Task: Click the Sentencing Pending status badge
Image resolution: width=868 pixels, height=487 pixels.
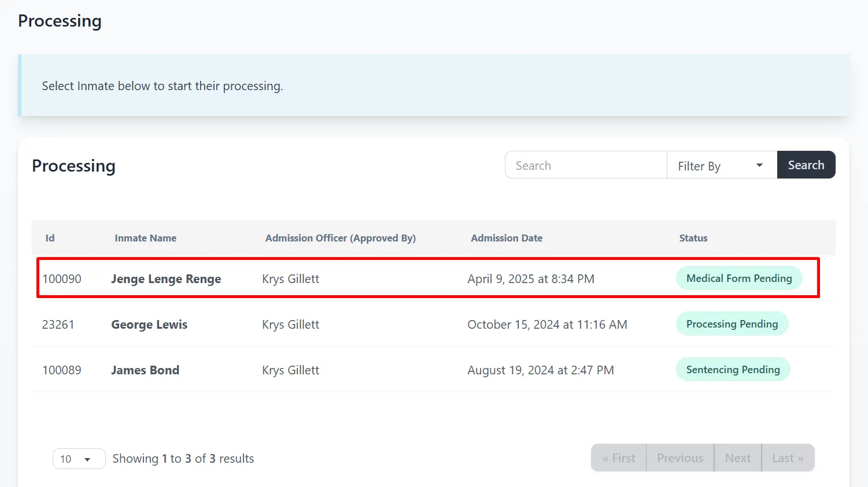Action: 733,370
